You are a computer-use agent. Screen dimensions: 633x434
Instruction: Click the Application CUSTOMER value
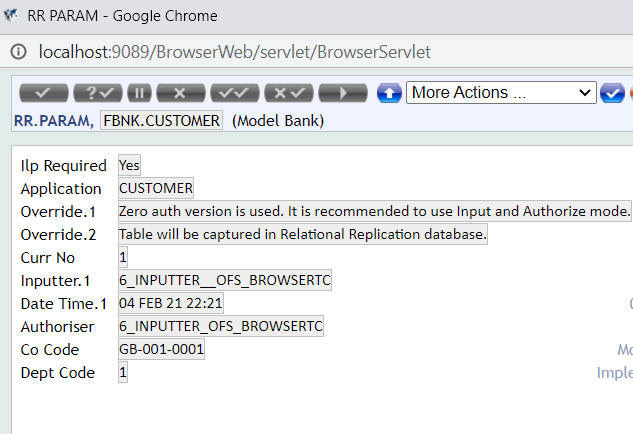[155, 188]
